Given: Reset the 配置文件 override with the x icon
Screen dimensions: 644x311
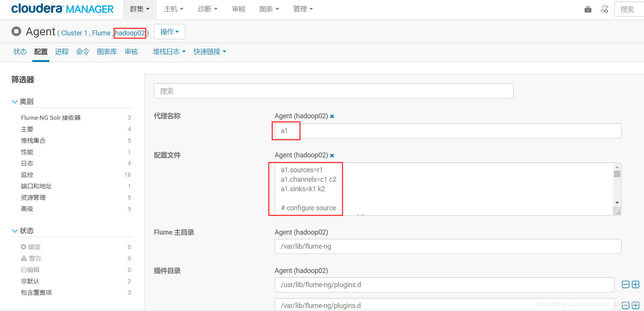Looking at the screenshot, I should 332,155.
